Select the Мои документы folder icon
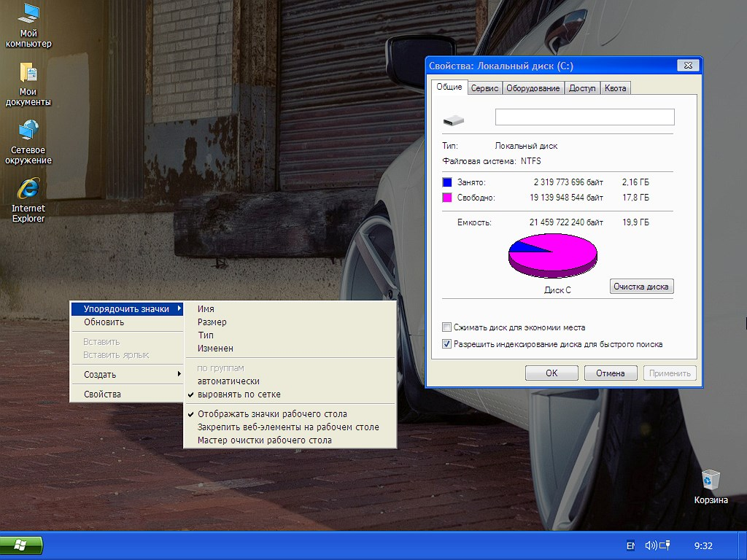The width and height of the screenshot is (747, 560). tap(28, 73)
